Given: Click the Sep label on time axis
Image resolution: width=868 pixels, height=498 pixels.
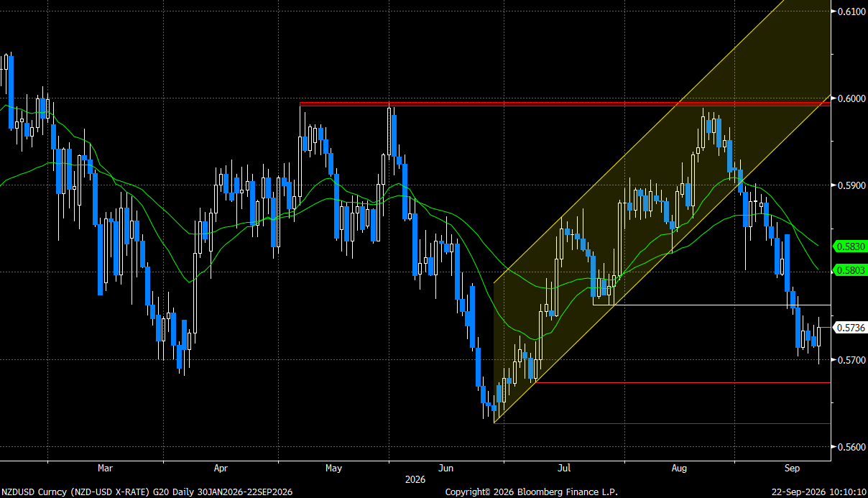Looking at the screenshot, I should click(x=792, y=468).
